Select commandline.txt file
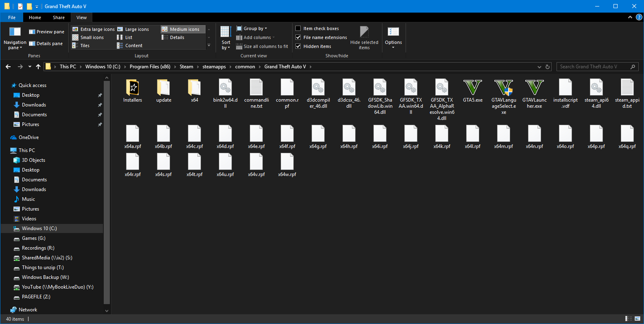The height and width of the screenshot is (324, 644). (x=256, y=94)
